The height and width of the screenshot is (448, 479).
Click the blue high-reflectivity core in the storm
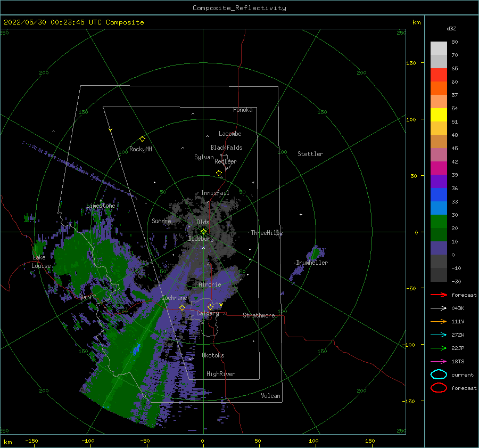(x=137, y=348)
